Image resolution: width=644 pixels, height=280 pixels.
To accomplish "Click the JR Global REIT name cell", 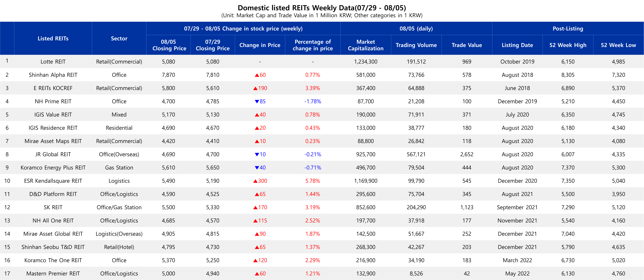I will pyautogui.click(x=53, y=154).
